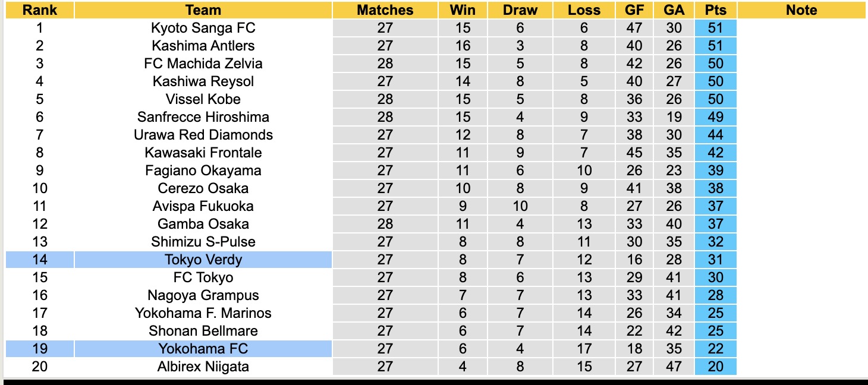Sort by the Loss column header
This screenshot has height=385, width=868.
tap(584, 10)
